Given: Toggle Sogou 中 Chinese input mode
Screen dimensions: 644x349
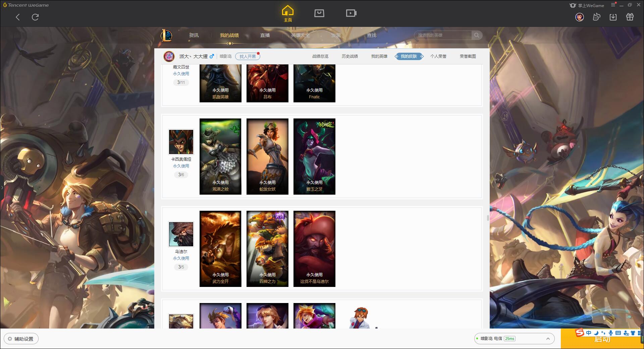Looking at the screenshot, I should [x=589, y=333].
